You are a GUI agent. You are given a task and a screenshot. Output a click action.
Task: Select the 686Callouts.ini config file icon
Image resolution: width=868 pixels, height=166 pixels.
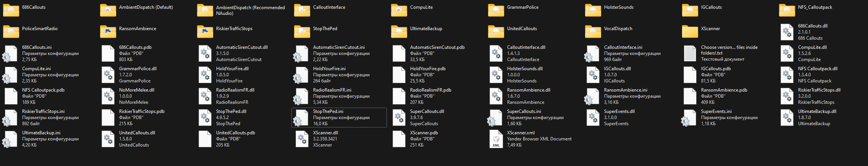click(x=10, y=53)
